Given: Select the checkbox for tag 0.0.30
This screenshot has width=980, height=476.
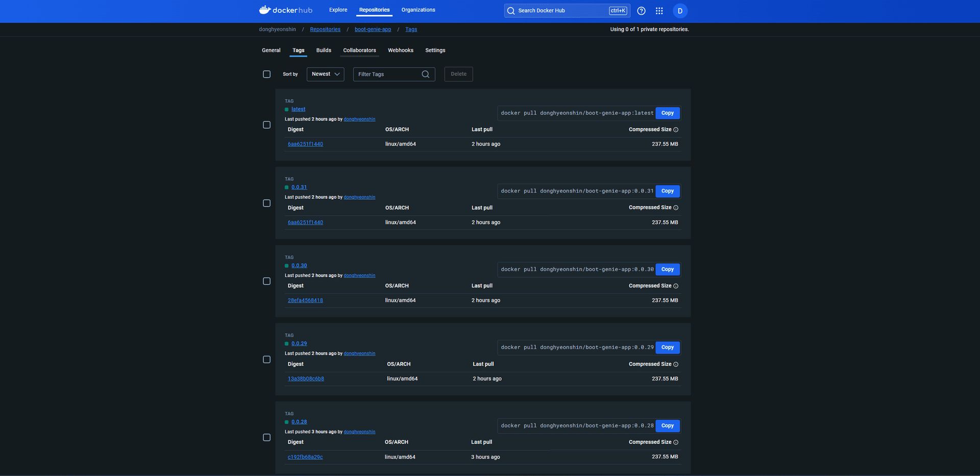Looking at the screenshot, I should tap(266, 281).
